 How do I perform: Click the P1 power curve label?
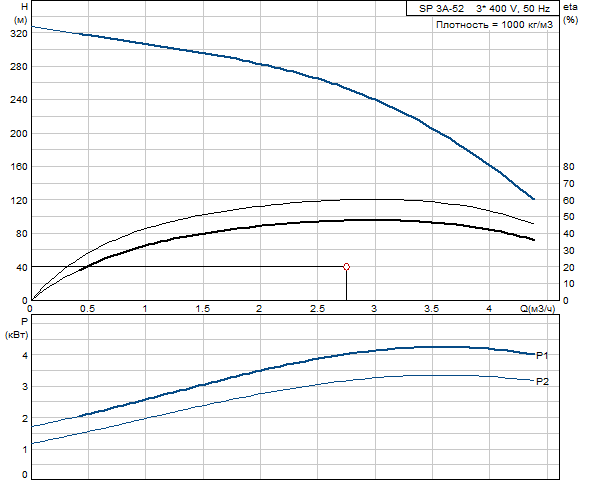click(x=542, y=355)
